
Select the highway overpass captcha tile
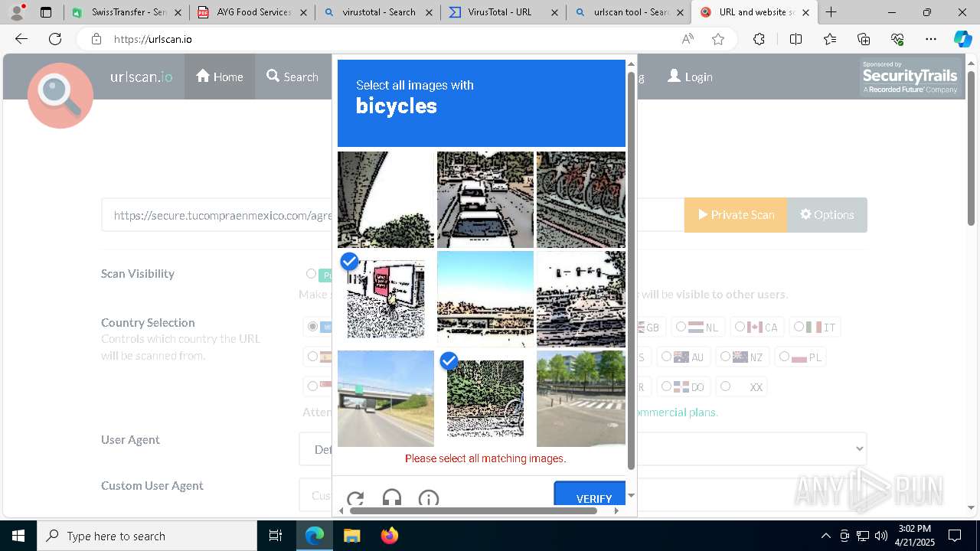click(386, 399)
